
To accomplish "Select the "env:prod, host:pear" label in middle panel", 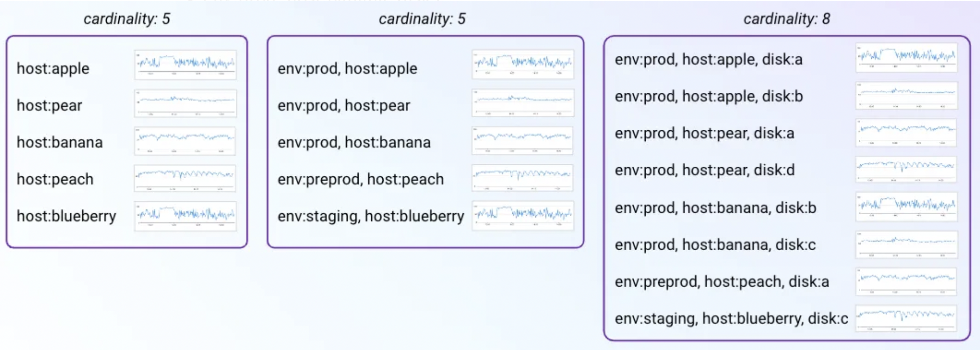I will tap(343, 105).
